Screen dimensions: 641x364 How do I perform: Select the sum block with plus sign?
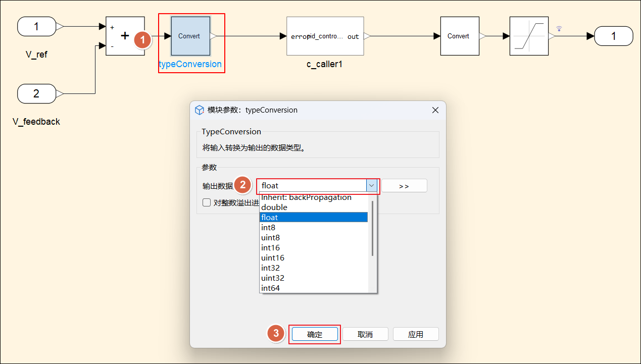tap(124, 36)
